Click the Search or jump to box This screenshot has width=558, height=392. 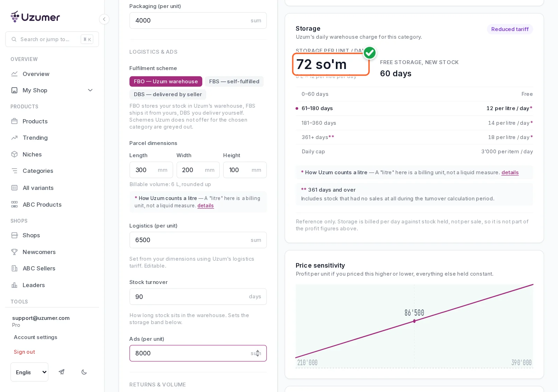point(52,39)
